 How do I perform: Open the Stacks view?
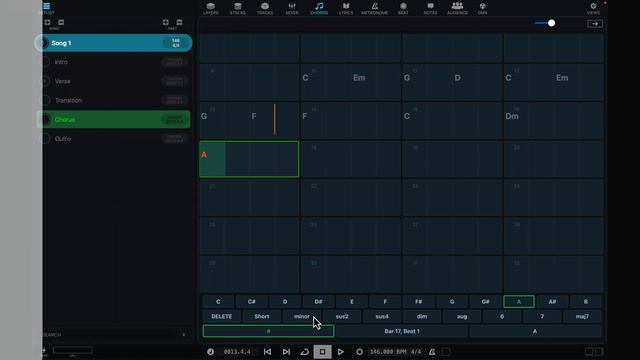click(238, 8)
